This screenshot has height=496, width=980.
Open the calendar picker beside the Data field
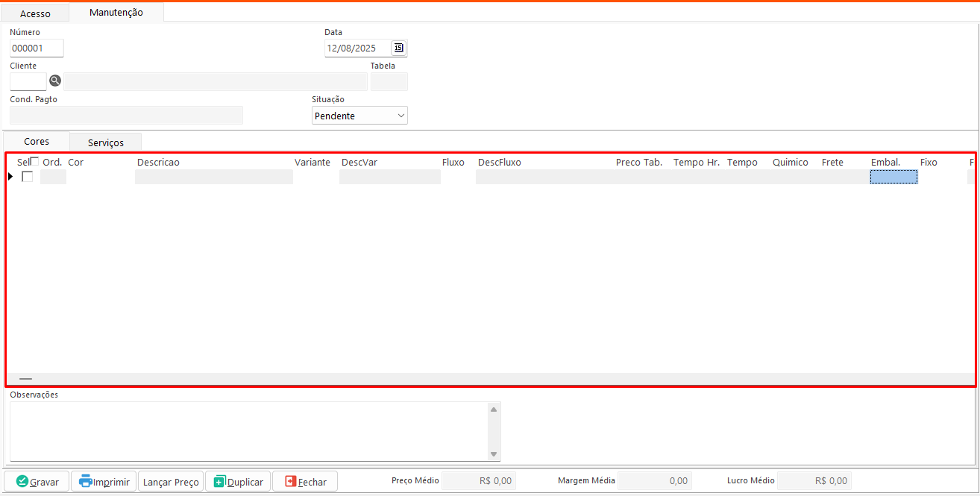pyautogui.click(x=399, y=48)
